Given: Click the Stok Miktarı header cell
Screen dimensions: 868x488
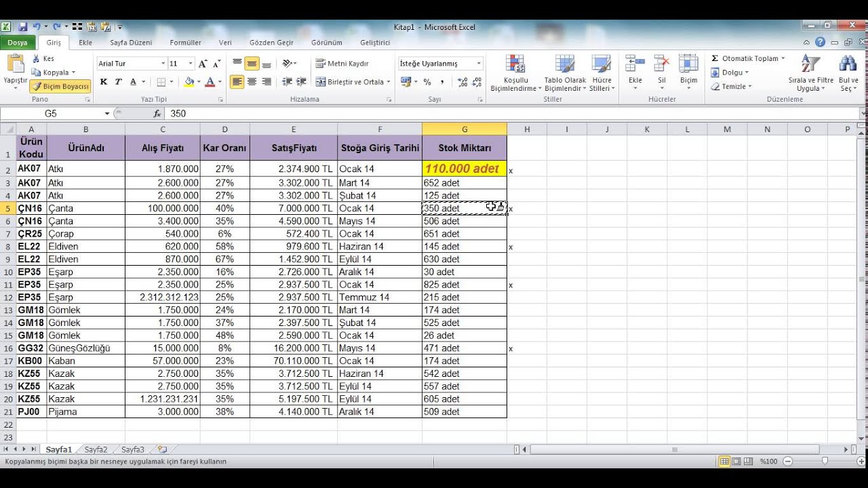Looking at the screenshot, I should 465,148.
